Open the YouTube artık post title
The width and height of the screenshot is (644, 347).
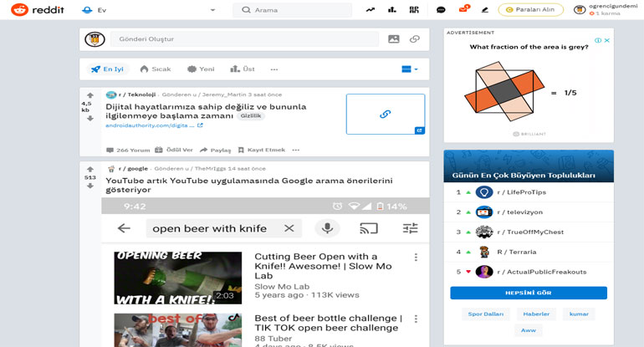[x=249, y=185]
